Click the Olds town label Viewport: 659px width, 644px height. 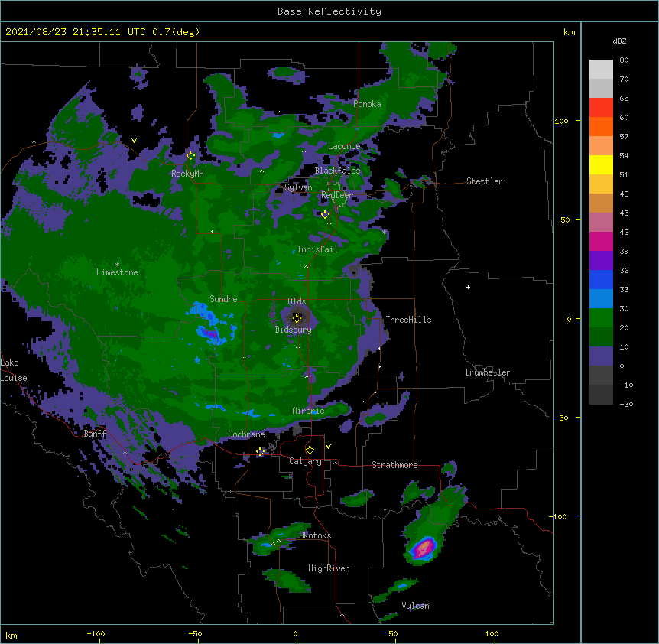pyautogui.click(x=297, y=301)
